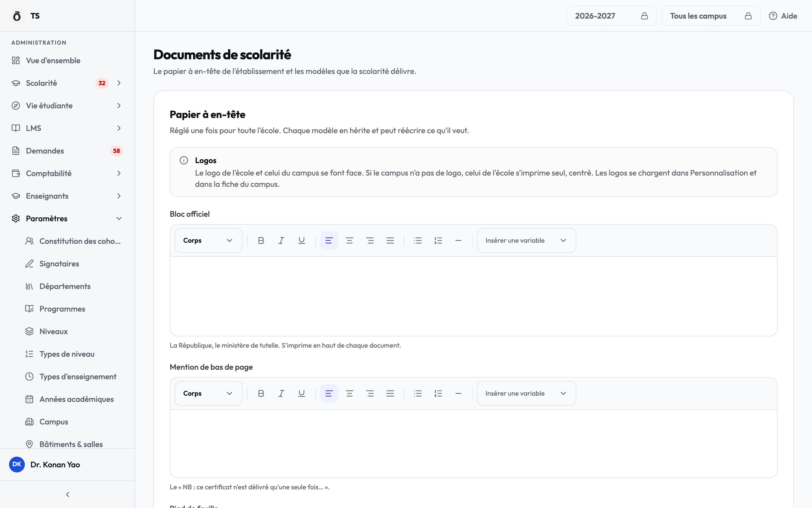Open Insérer une variable in Mention de bas de page

[x=526, y=393]
